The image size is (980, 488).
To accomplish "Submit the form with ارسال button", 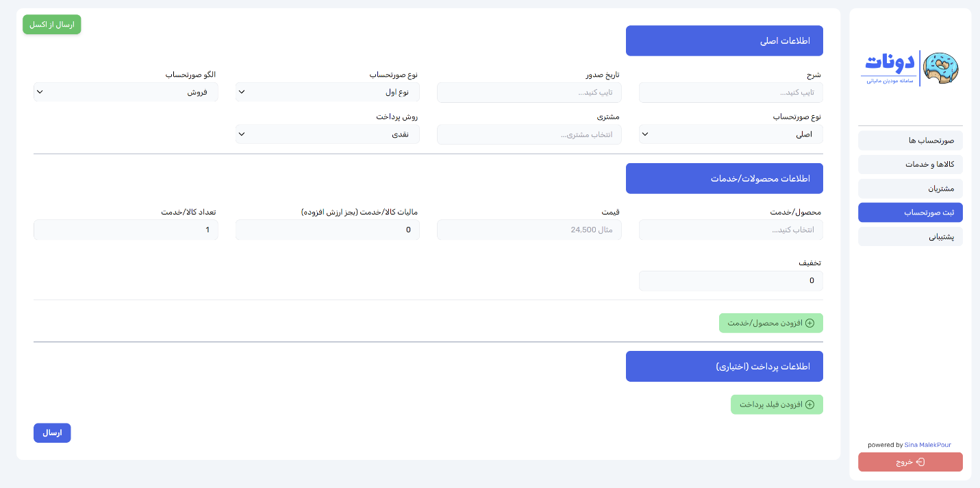I will tap(52, 433).
